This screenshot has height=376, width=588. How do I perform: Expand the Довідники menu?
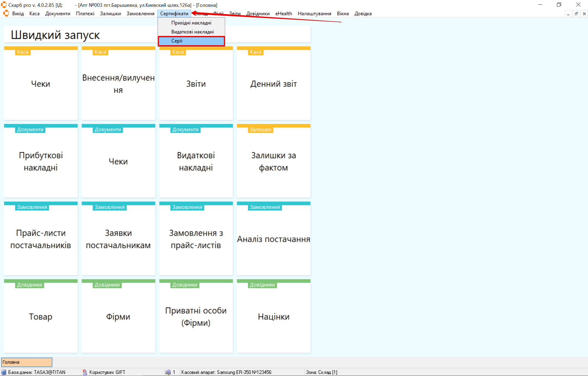258,14
